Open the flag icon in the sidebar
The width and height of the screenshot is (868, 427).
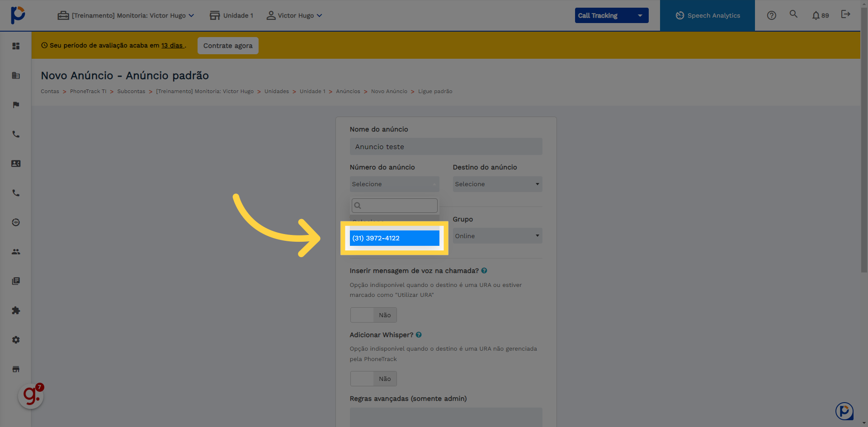(x=16, y=105)
